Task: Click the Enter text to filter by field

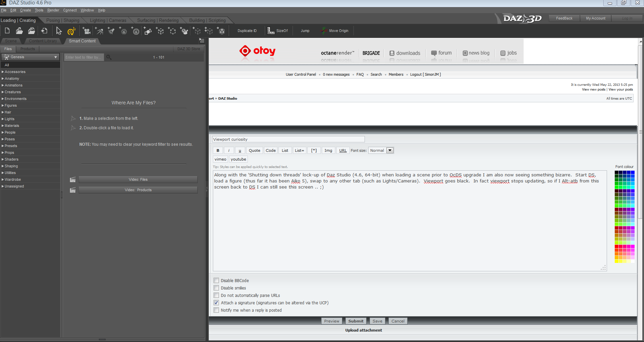Action: [x=84, y=57]
